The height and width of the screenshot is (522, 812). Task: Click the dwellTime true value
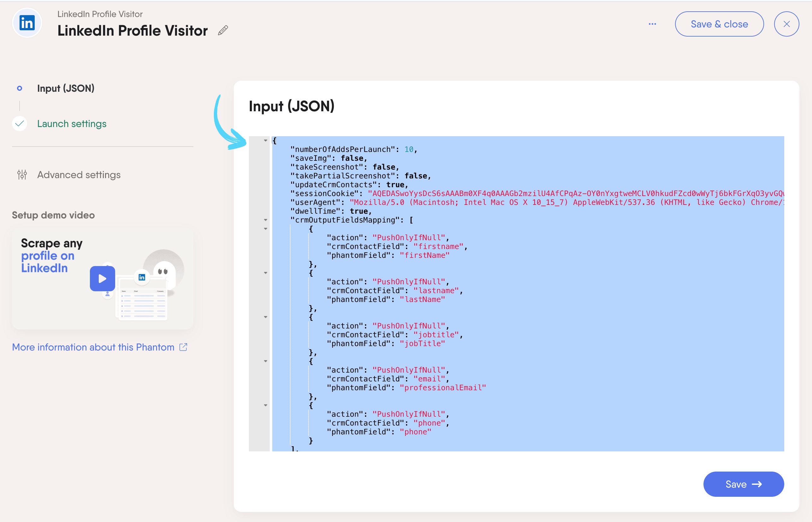tap(359, 211)
